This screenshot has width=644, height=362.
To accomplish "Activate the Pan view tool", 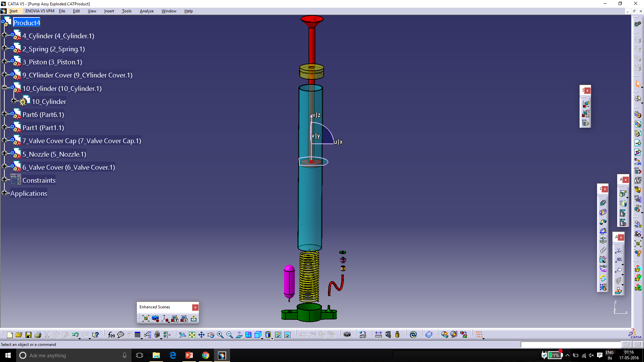I will [201, 335].
